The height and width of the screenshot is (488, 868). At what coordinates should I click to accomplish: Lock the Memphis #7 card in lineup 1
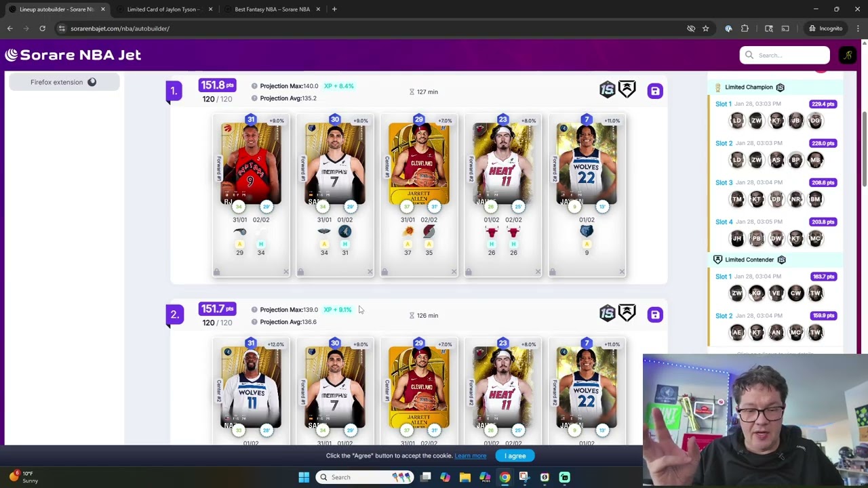pos(300,272)
